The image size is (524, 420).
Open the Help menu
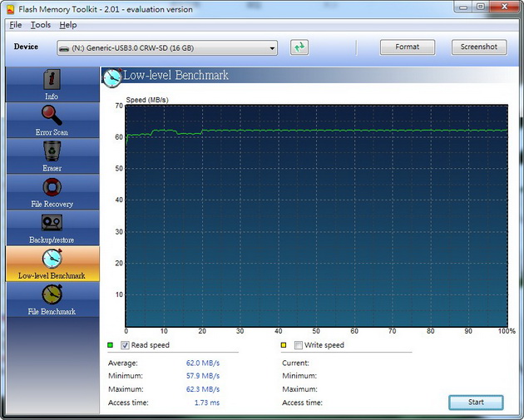(68, 25)
